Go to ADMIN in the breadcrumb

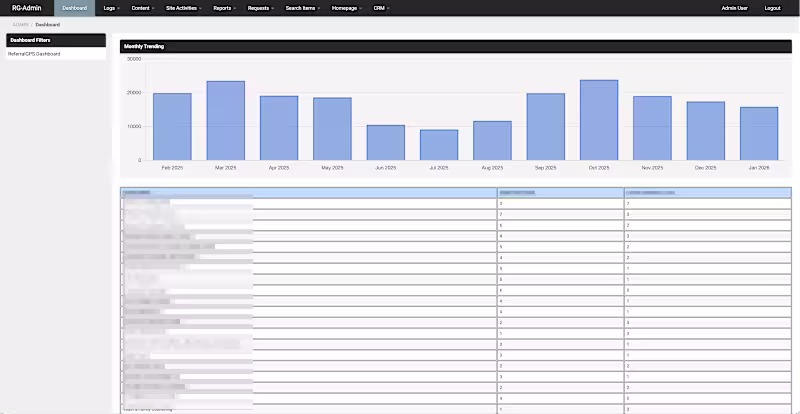point(20,25)
